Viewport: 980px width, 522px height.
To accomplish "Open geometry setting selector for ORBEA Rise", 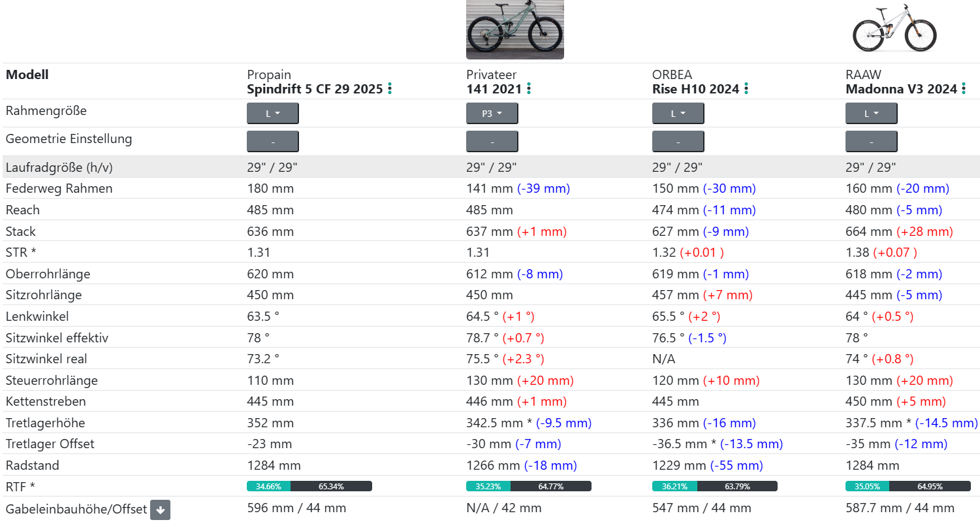I will (678, 141).
